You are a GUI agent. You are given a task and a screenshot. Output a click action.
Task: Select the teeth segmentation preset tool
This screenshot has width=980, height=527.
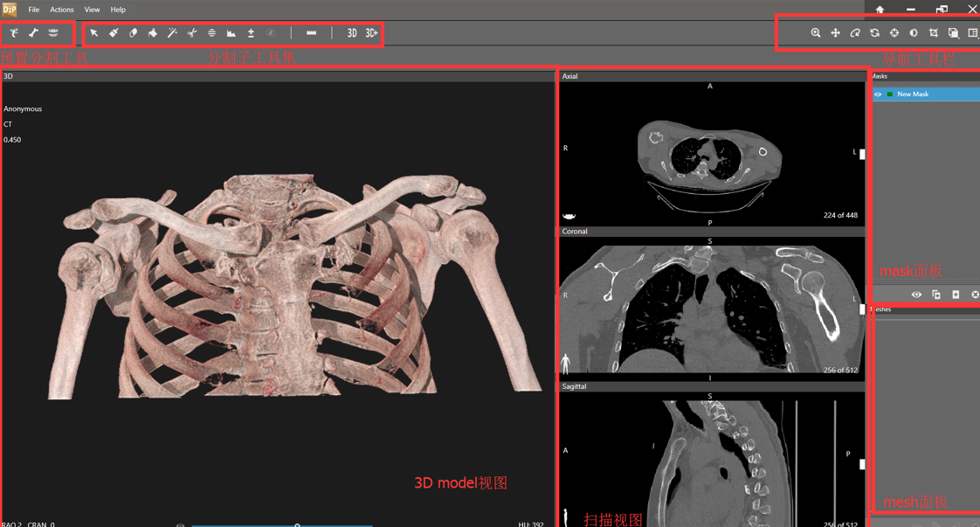coord(54,33)
